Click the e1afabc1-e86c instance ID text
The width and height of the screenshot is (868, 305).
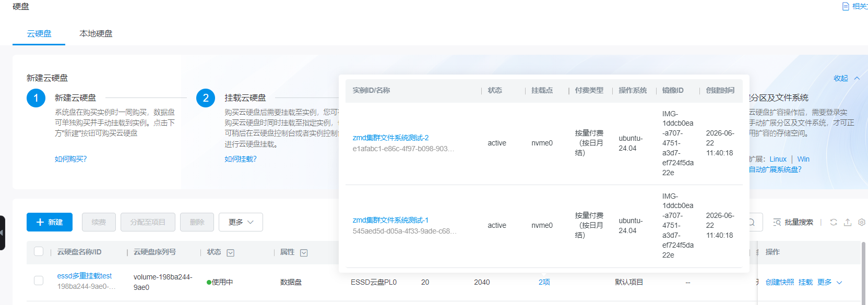[403, 149]
